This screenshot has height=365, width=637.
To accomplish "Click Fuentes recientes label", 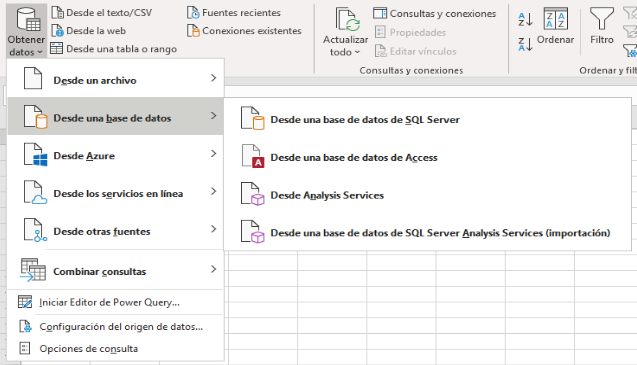I will 241,13.
